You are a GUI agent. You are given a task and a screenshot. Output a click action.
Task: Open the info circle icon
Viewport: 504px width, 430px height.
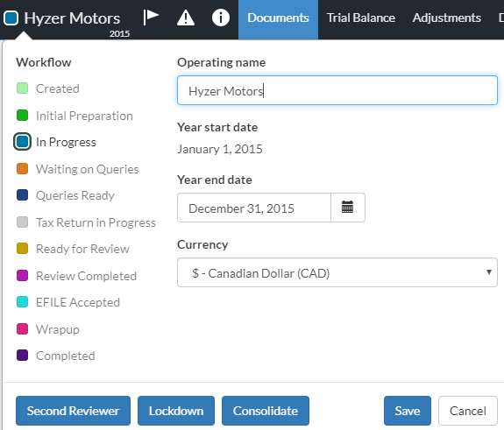pyautogui.click(x=221, y=18)
